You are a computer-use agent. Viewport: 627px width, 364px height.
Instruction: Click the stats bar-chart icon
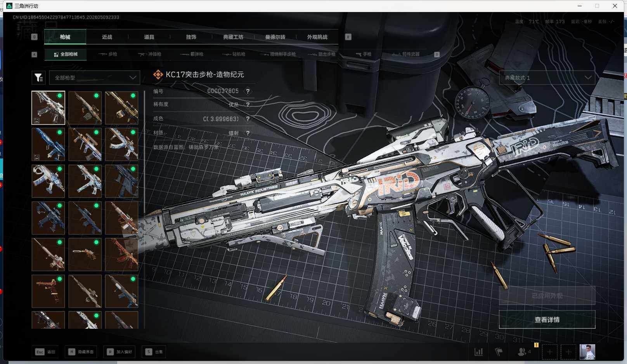[x=479, y=352]
